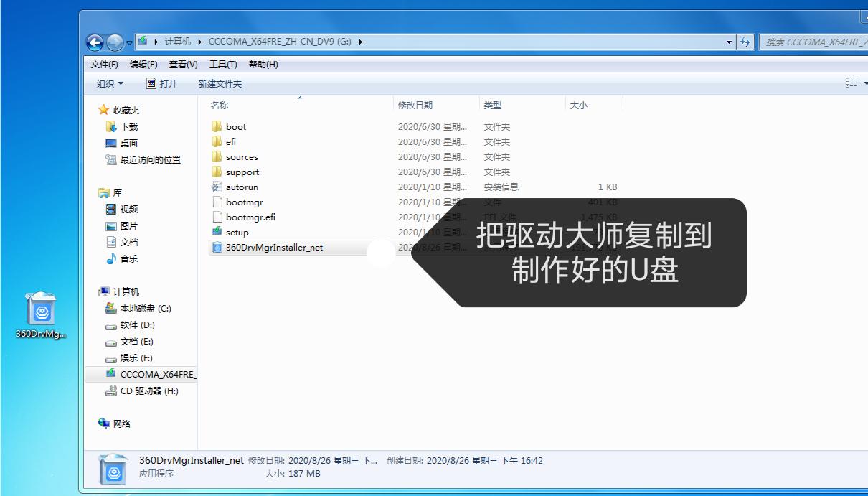Image resolution: width=868 pixels, height=496 pixels.
Task: Click the back navigation arrow
Action: pyautogui.click(x=94, y=42)
